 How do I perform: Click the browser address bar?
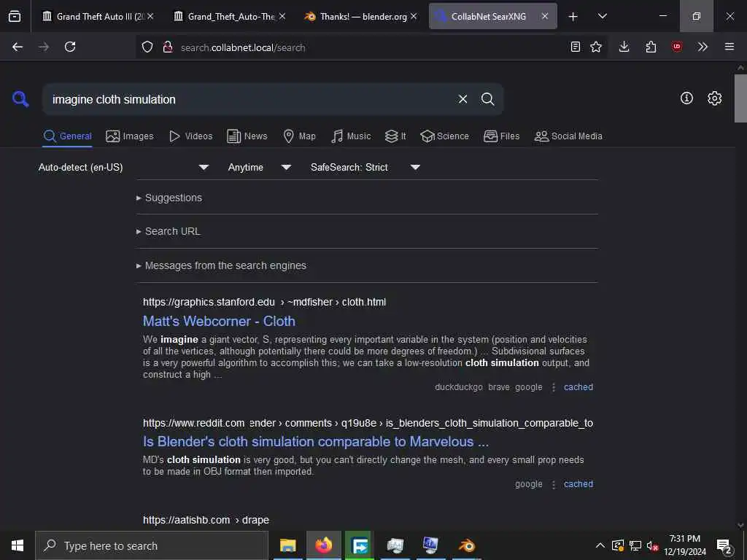(371, 47)
